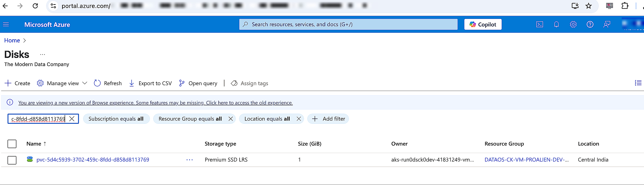Sort by Resource Group column
The height and width of the screenshot is (185, 644).
point(504,144)
